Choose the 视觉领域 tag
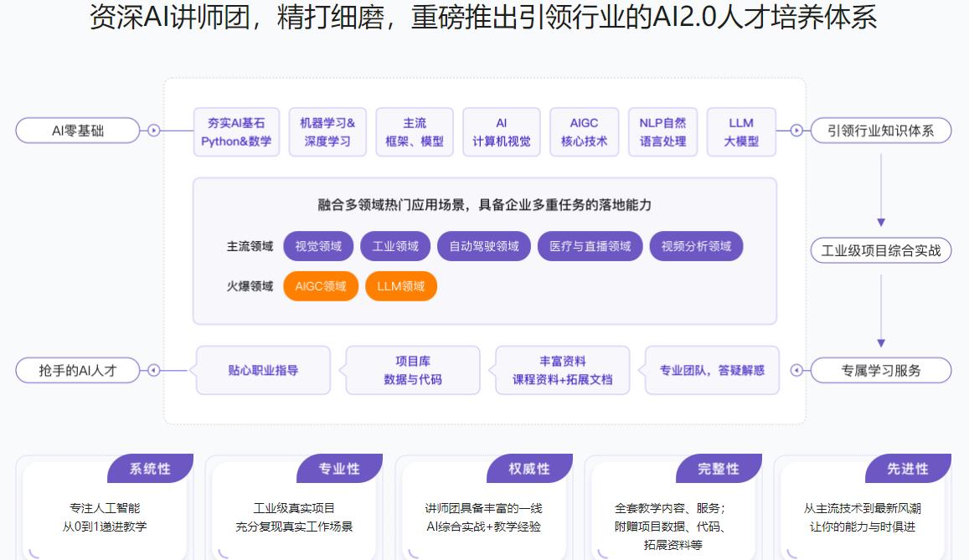The image size is (969, 560). pyautogui.click(x=318, y=246)
